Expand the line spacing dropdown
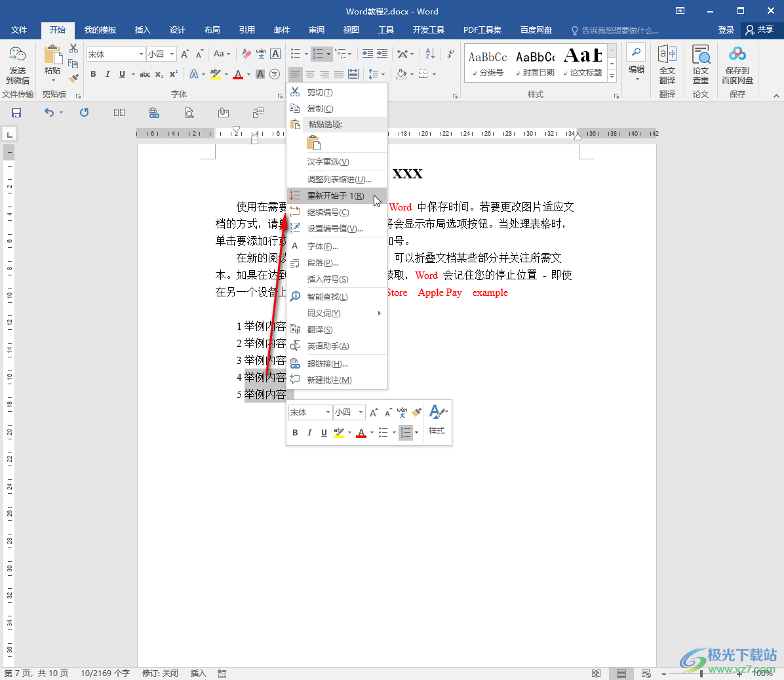 pos(383,74)
